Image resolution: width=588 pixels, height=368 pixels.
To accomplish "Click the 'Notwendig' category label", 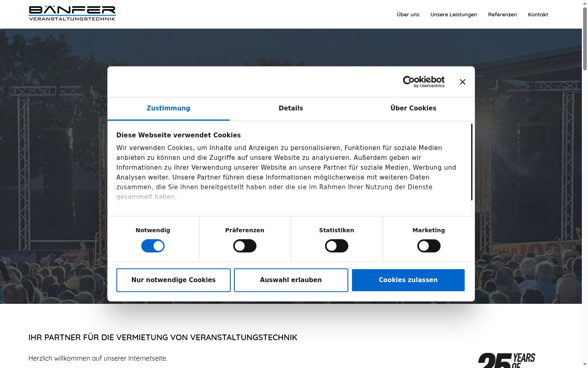I will tap(153, 230).
